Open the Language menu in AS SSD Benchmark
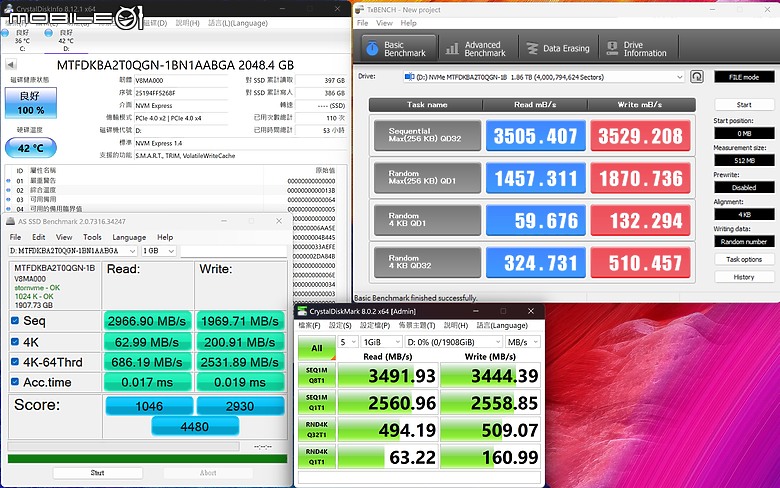 129,237
